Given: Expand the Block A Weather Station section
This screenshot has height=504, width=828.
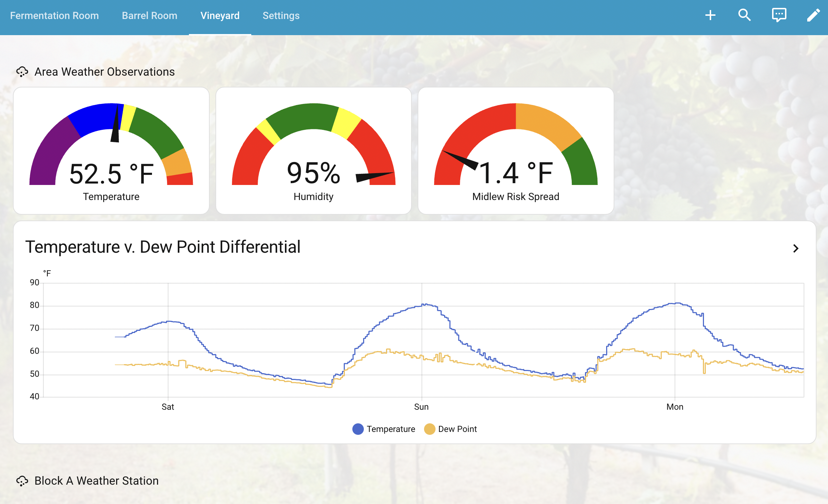Looking at the screenshot, I should [x=96, y=481].
